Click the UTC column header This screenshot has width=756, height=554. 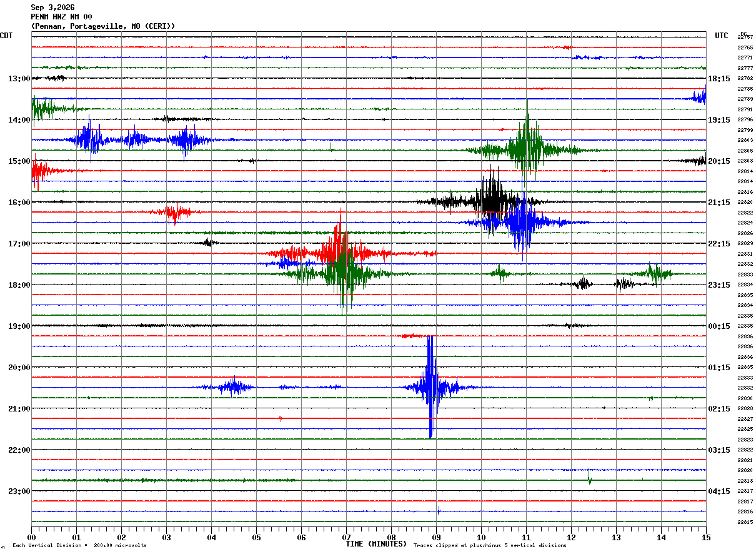722,36
